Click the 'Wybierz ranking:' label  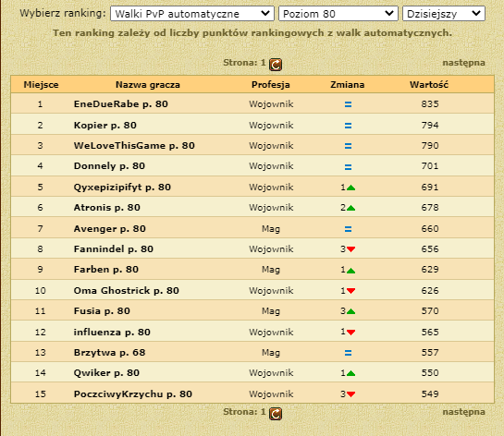(x=63, y=13)
